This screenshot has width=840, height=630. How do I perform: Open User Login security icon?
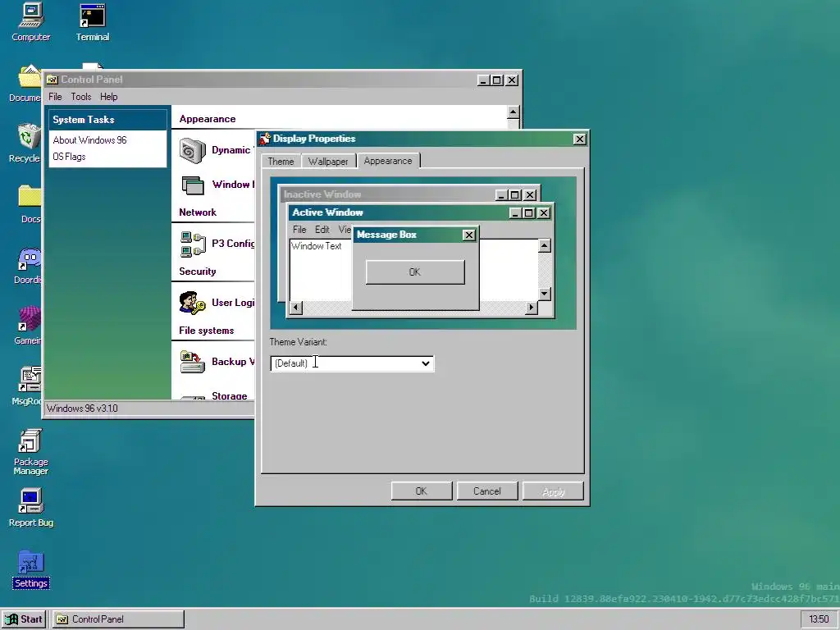[x=192, y=303]
